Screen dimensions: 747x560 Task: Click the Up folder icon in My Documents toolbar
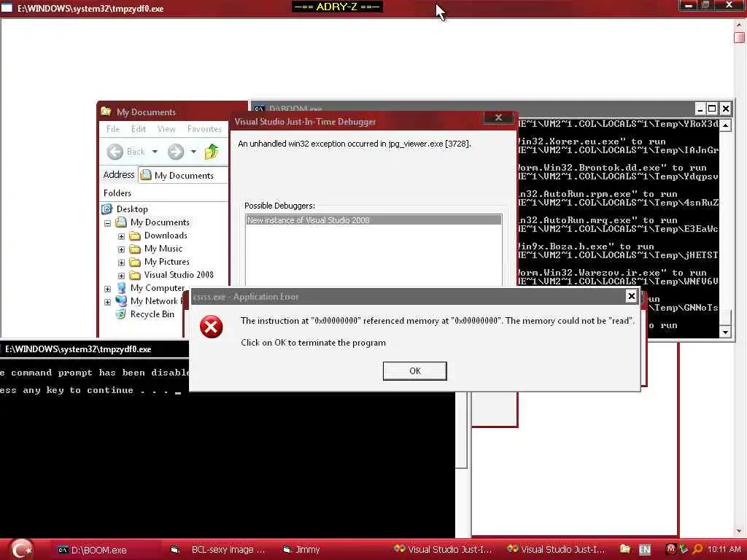(x=212, y=152)
